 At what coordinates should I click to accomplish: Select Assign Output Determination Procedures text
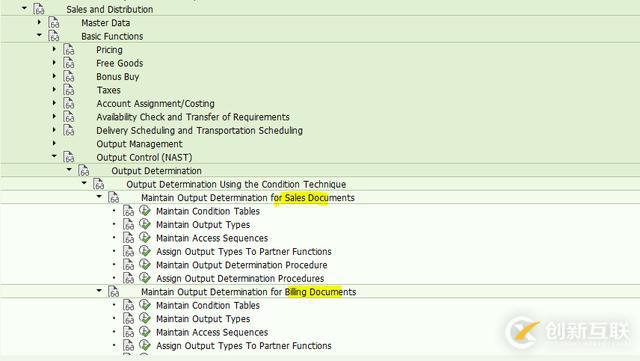(x=240, y=279)
